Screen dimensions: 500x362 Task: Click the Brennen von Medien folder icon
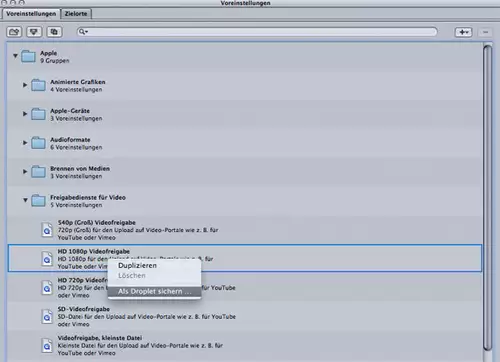(38, 172)
